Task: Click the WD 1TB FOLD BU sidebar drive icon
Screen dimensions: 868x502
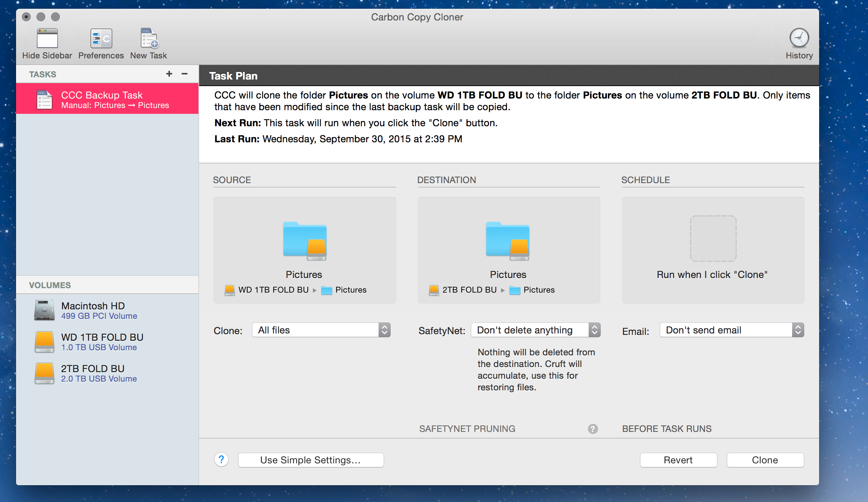Action: click(44, 342)
